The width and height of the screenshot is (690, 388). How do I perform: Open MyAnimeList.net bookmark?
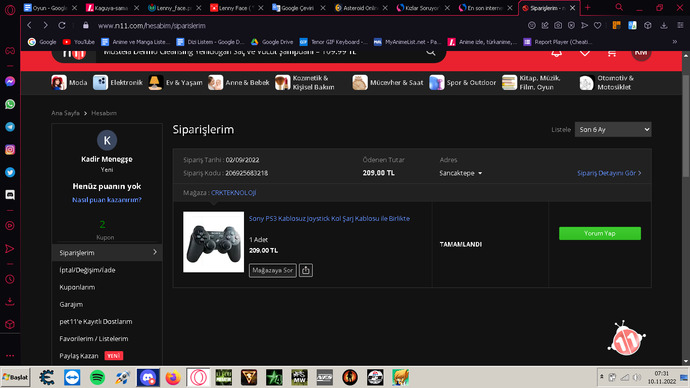tap(407, 42)
